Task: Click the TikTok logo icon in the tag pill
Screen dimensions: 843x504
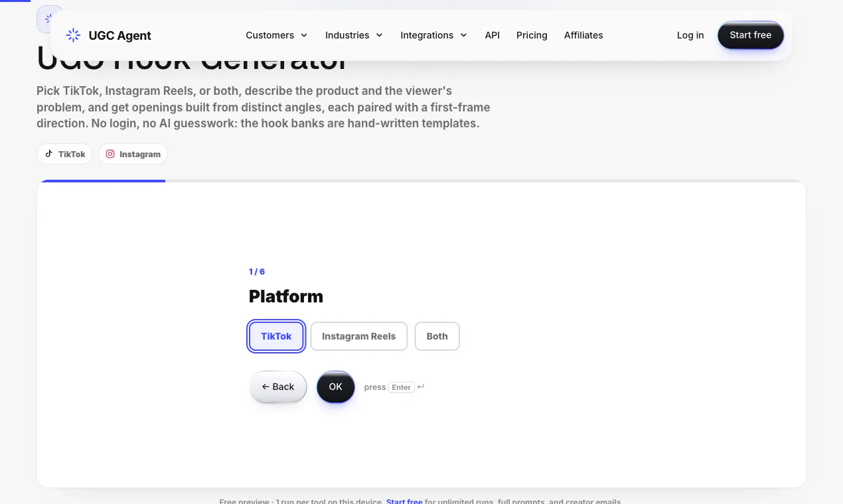Action: pyautogui.click(x=48, y=154)
